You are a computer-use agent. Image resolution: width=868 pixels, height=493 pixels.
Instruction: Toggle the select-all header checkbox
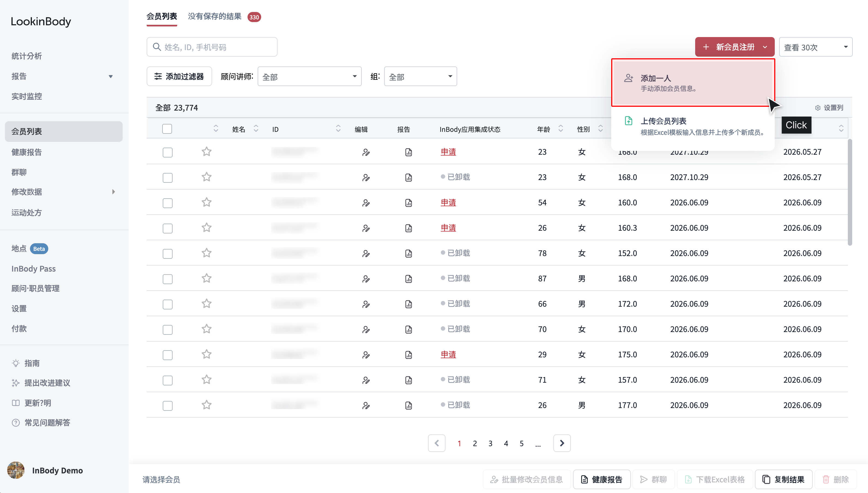167,129
